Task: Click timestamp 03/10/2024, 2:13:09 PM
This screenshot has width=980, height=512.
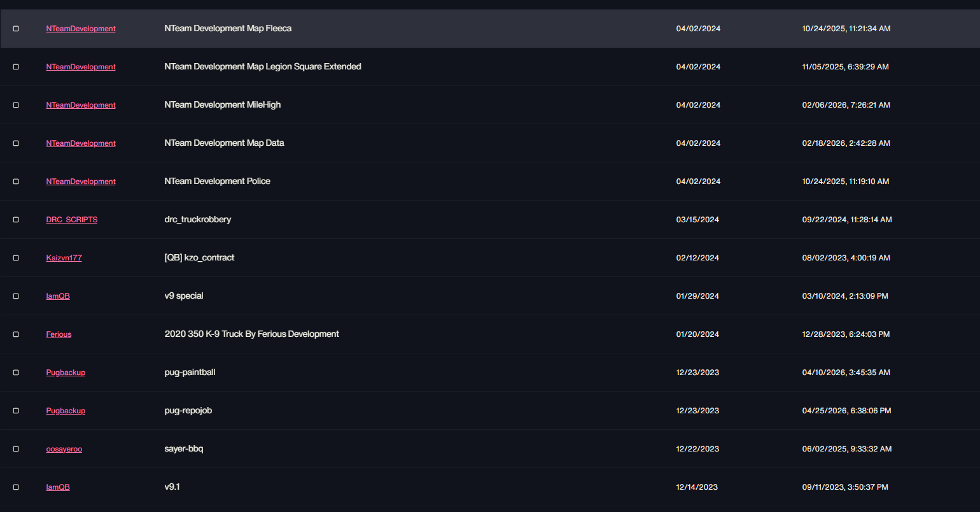Action: (x=845, y=296)
